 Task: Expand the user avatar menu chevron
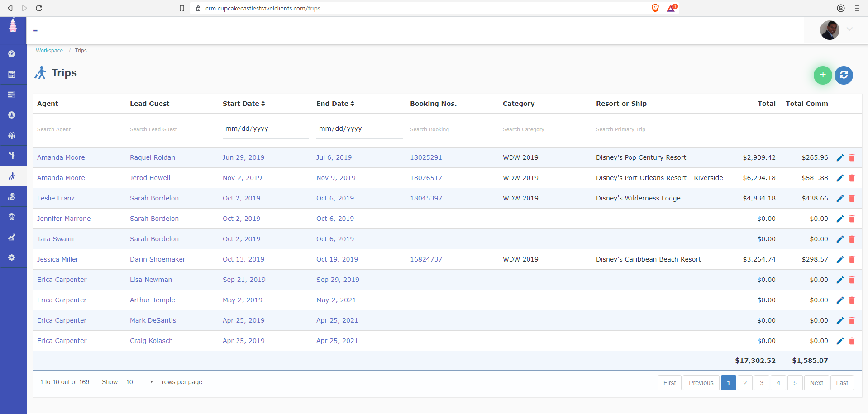click(849, 29)
